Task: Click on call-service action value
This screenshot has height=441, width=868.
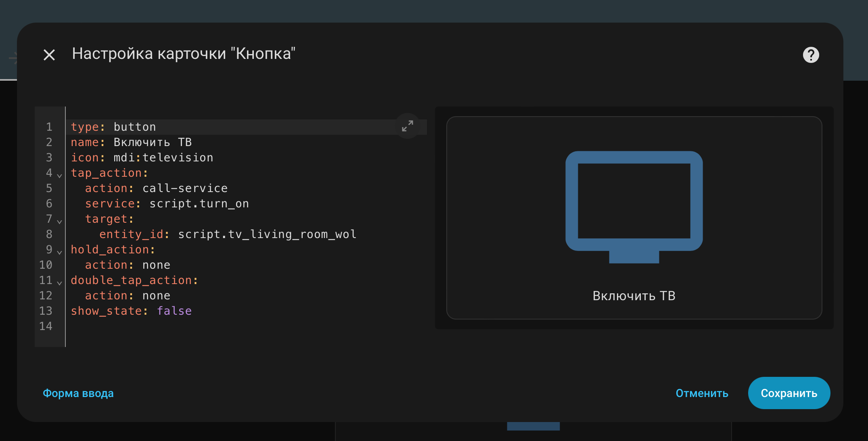Action: (185, 188)
